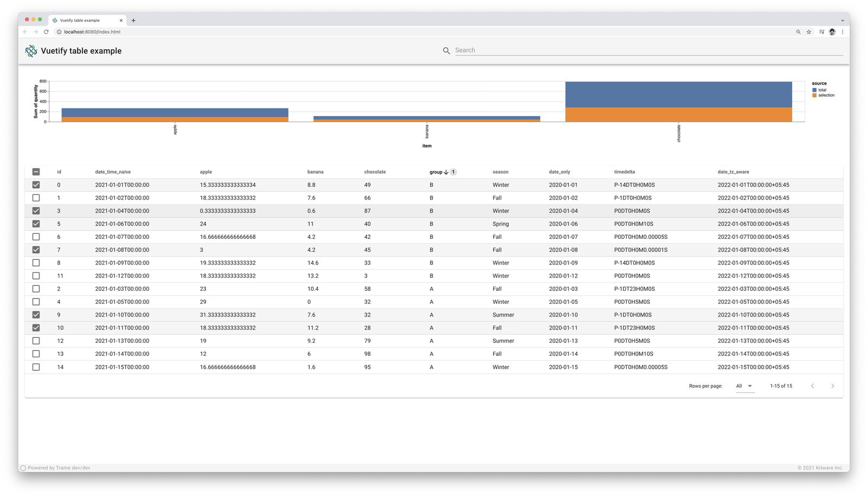
Task: Sort by the apple column header
Action: pos(206,172)
